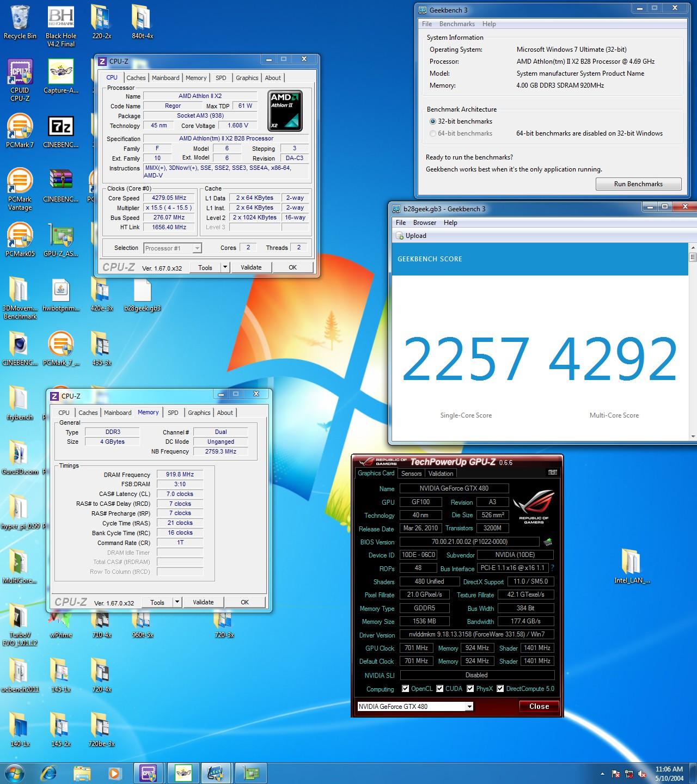Open the Recycle Bin desktop icon
This screenshot has width=697, height=784.
tap(20, 23)
